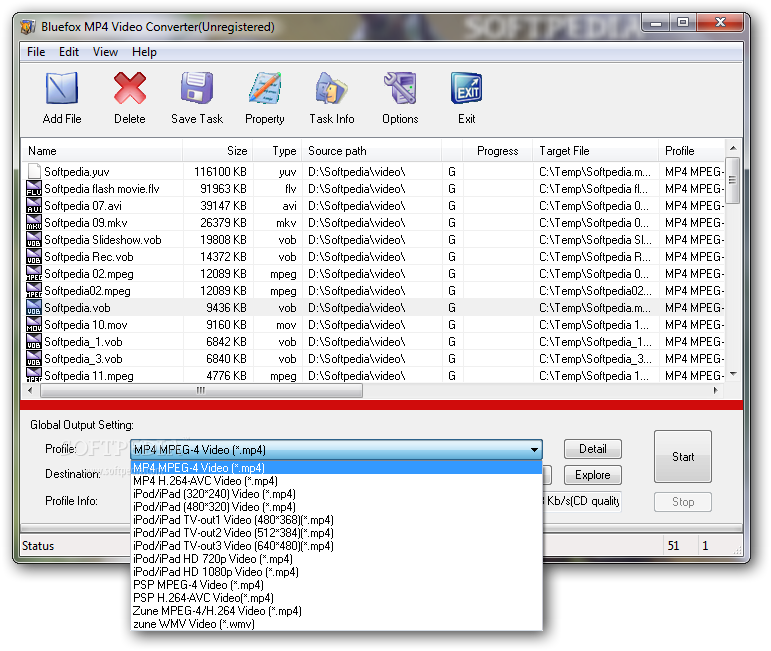Image resolution: width=771 pixels, height=651 pixels.
Task: Choose iPod/iPad HD 720p Video profile
Action: coord(336,559)
